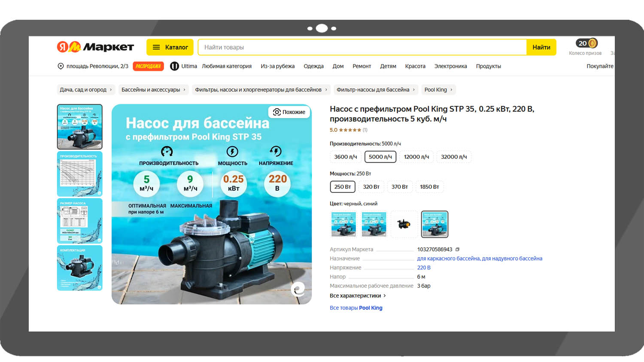Choose 320 Вт power option
The width and height of the screenshot is (644, 362).
(371, 187)
